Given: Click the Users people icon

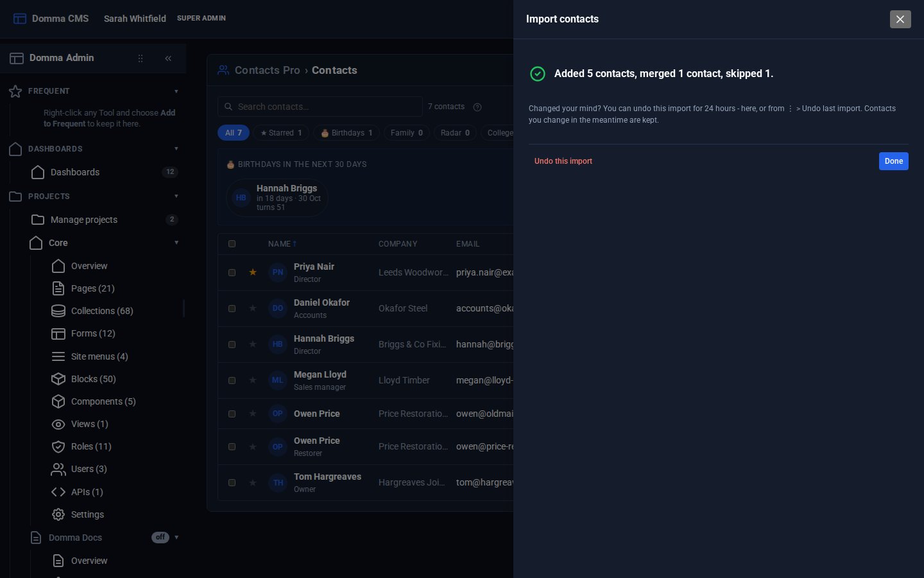Looking at the screenshot, I should [58, 469].
